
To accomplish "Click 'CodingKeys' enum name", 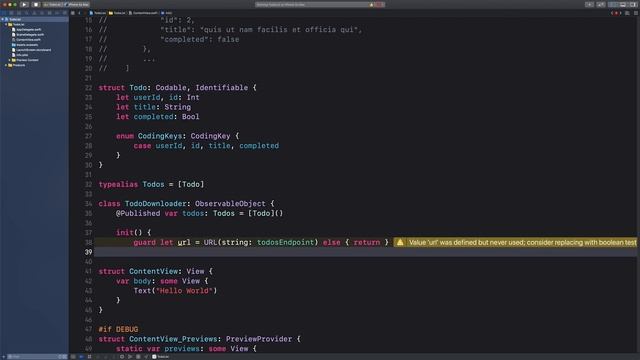I will (x=160, y=136).
